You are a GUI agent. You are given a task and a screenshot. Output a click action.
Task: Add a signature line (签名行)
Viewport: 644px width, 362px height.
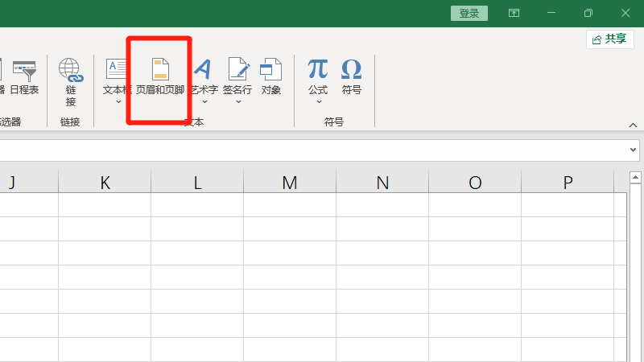[x=237, y=76]
